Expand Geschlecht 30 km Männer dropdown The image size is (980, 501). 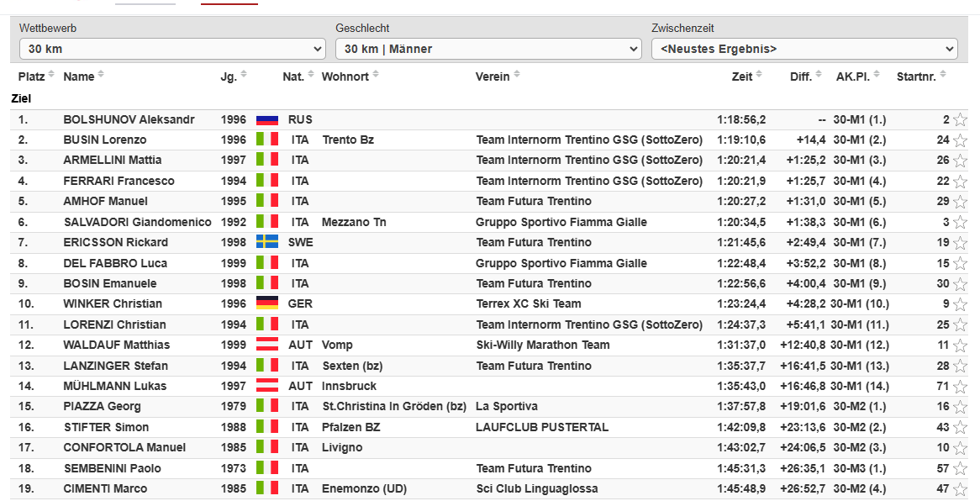[487, 49]
